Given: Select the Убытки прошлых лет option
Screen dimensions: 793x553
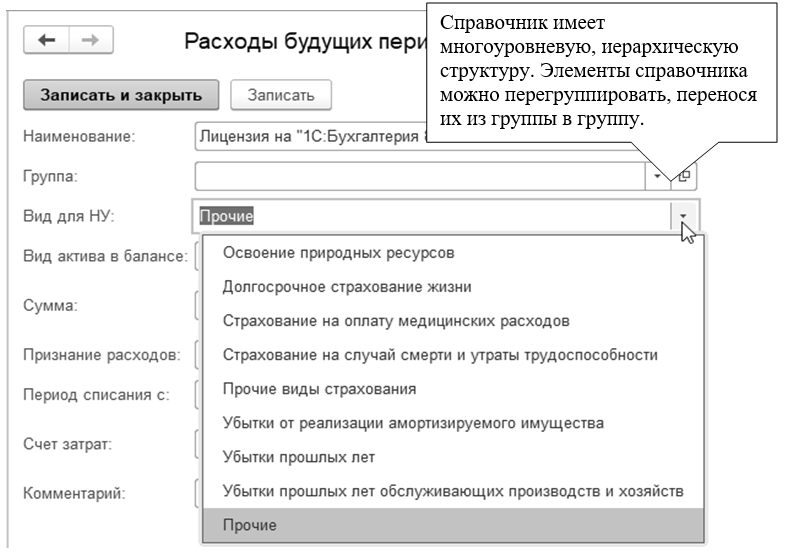Looking at the screenshot, I should tap(453, 457).
